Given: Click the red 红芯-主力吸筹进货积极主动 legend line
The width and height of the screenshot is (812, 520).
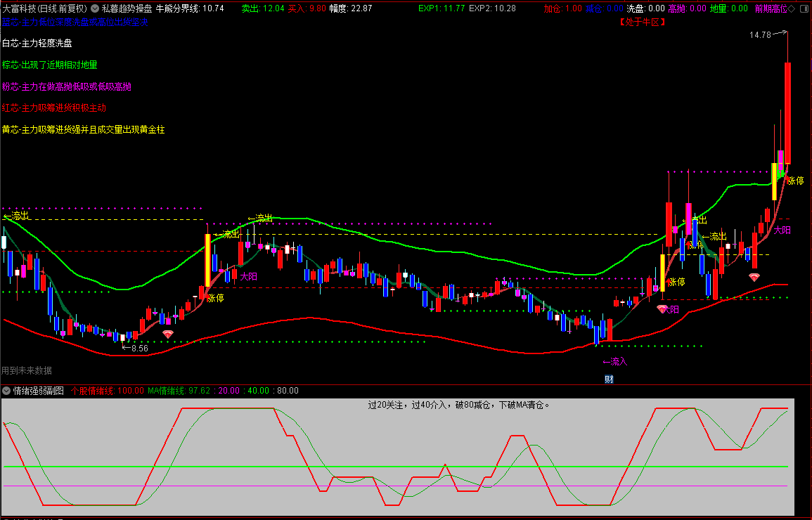Looking at the screenshot, I should pos(54,108).
